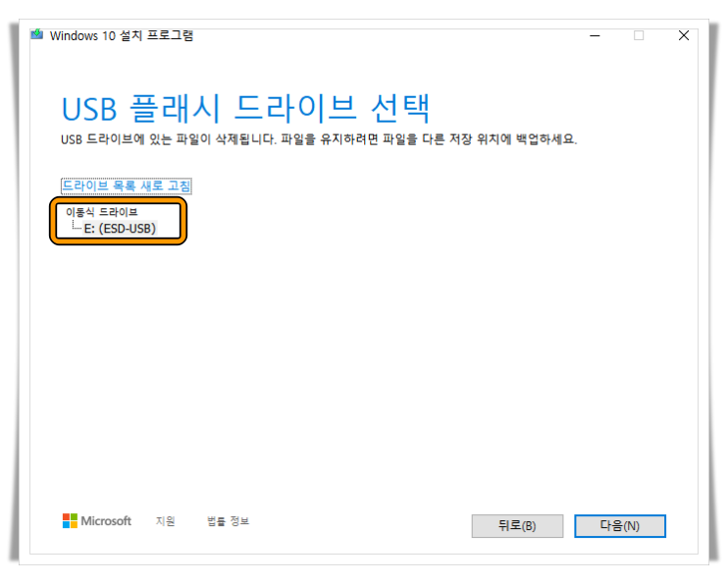Click the Windows 10 Setup title bar icon

(36, 34)
